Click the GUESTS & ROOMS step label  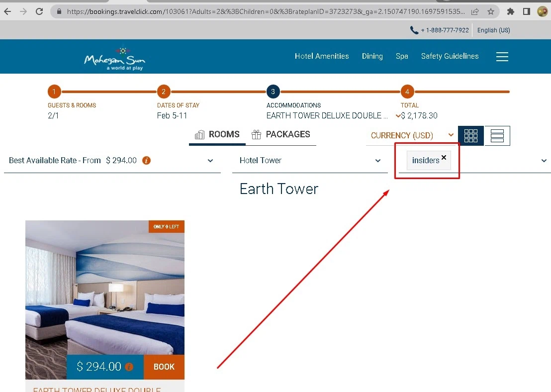click(72, 105)
